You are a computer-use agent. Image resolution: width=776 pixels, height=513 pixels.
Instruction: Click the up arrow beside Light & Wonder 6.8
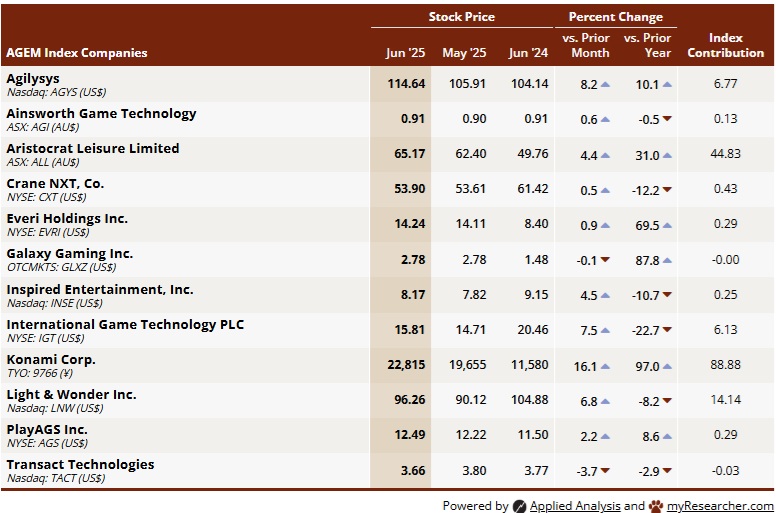coord(605,402)
